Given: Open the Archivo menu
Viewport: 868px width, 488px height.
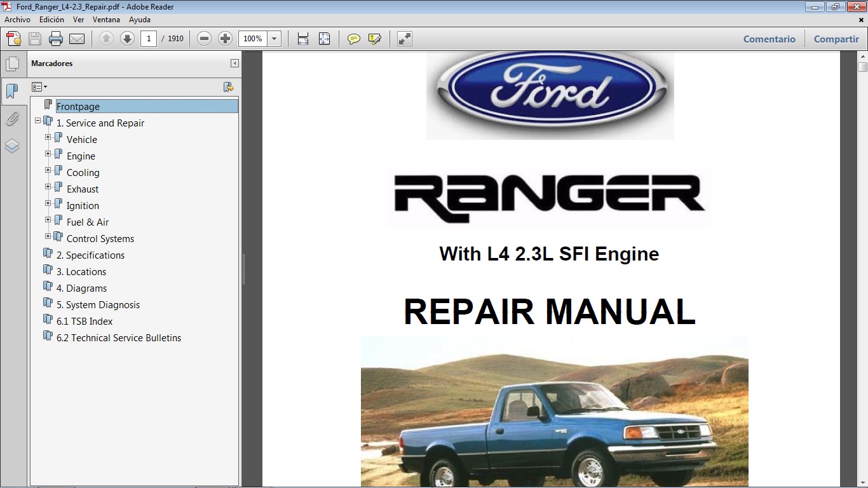Looking at the screenshot, I should [17, 20].
